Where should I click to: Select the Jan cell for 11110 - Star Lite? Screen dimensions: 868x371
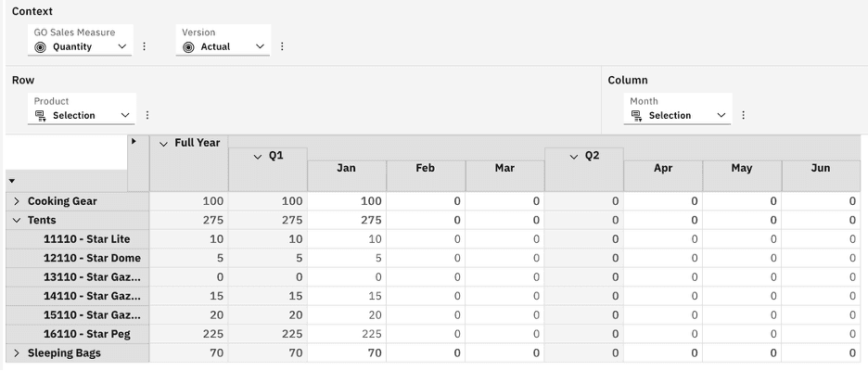coord(346,239)
